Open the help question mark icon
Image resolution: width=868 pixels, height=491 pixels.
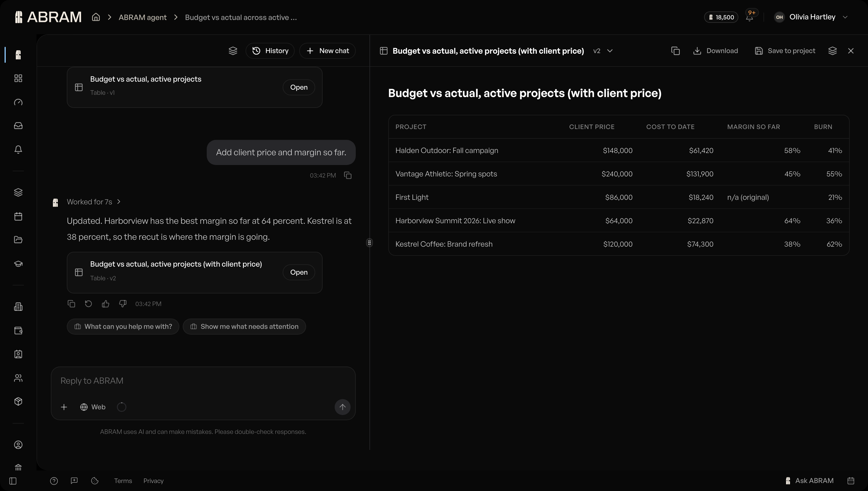coord(54,481)
